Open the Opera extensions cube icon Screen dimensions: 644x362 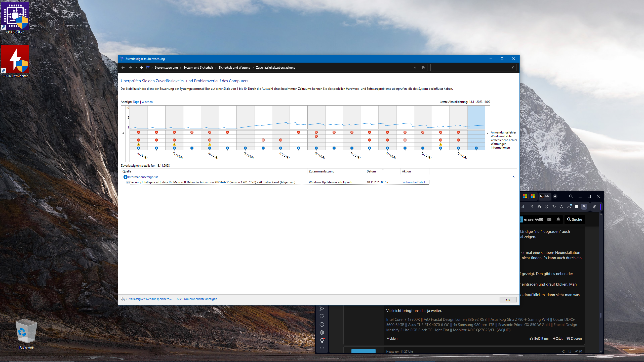click(595, 207)
